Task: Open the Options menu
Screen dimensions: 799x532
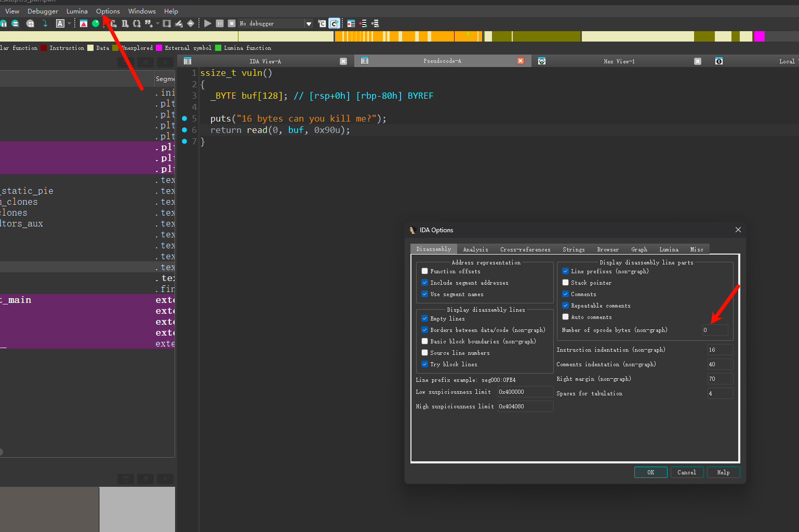Action: point(108,11)
